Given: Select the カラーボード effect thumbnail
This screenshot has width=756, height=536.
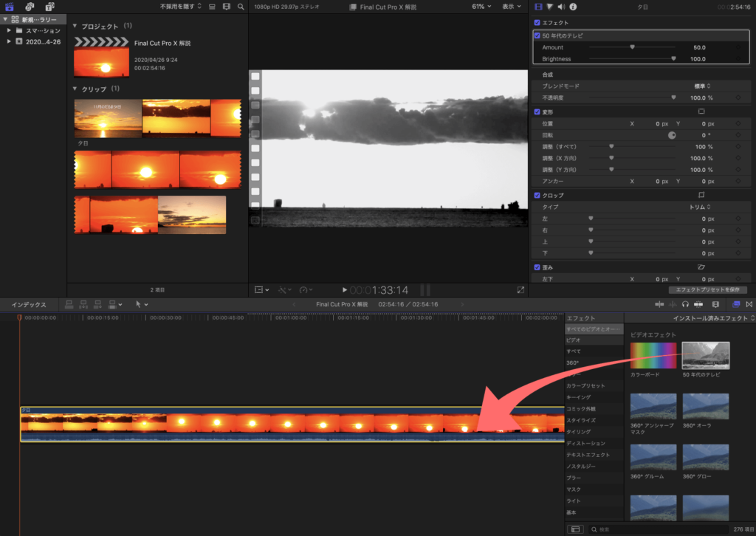Looking at the screenshot, I should pos(653,355).
